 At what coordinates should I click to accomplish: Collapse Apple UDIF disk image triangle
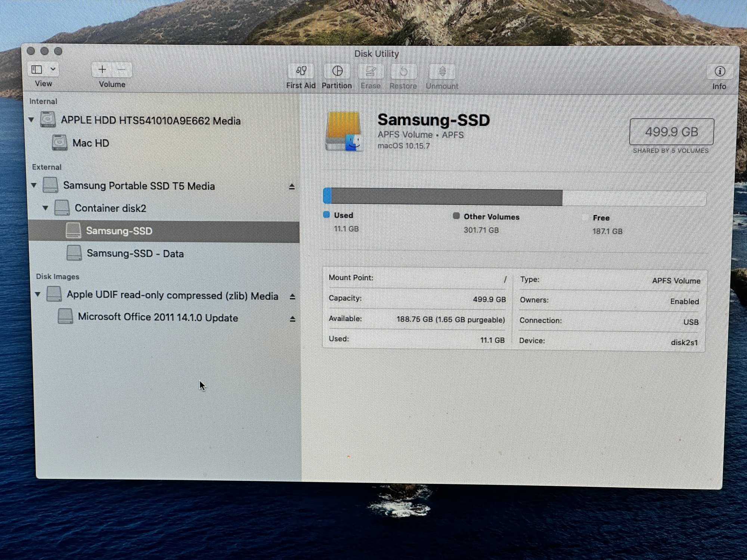[x=38, y=294]
